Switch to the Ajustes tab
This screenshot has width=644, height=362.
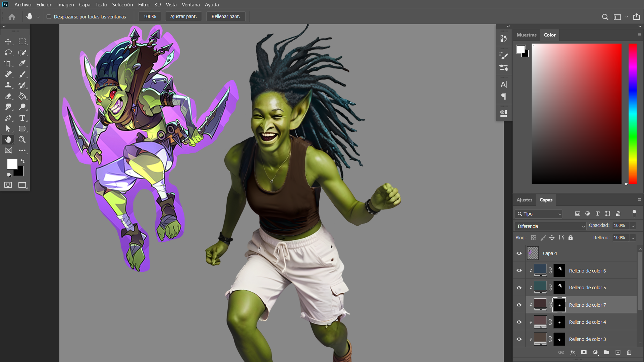pos(524,200)
